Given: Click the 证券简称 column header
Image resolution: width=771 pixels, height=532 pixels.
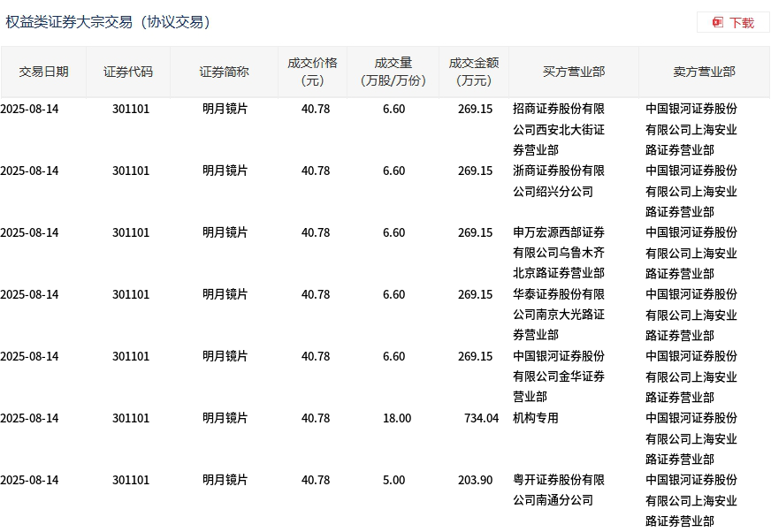Looking at the screenshot, I should 224,72.
